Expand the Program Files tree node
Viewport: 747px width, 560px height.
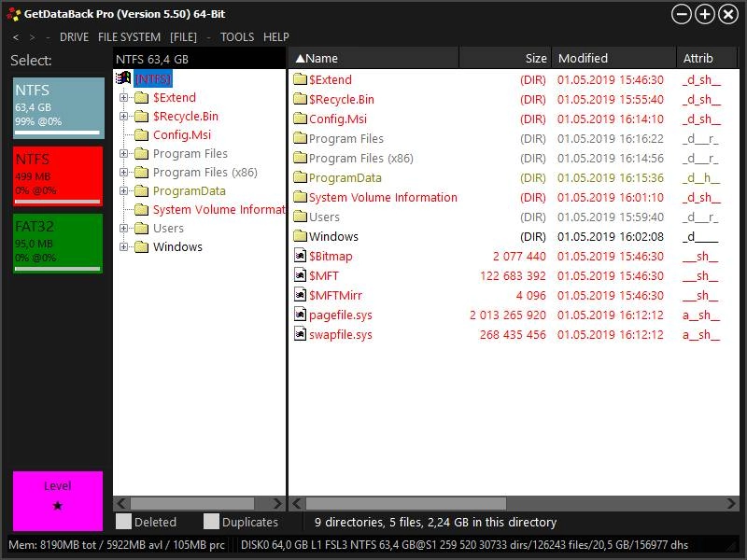(x=123, y=153)
